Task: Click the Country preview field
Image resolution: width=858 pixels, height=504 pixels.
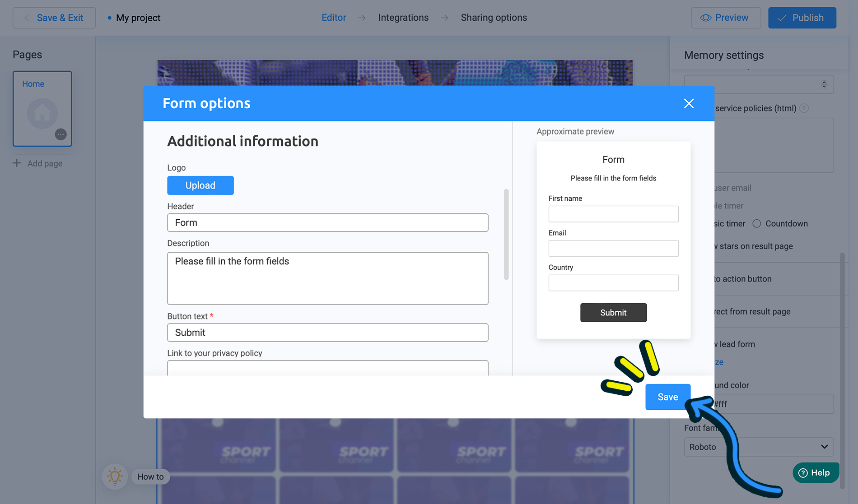Action: pyautogui.click(x=613, y=283)
